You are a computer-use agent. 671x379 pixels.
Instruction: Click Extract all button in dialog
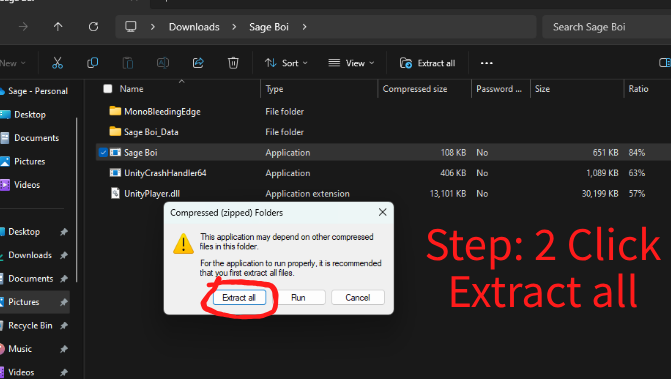[239, 297]
